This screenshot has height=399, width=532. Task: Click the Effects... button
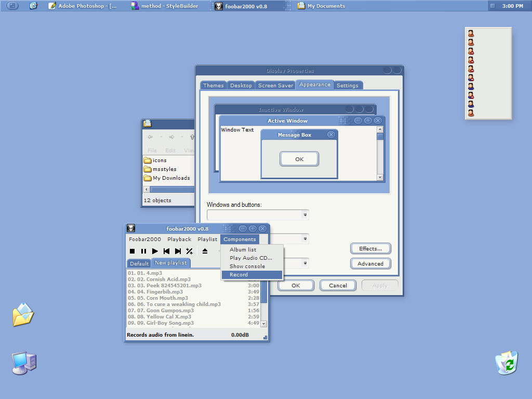pyautogui.click(x=370, y=249)
